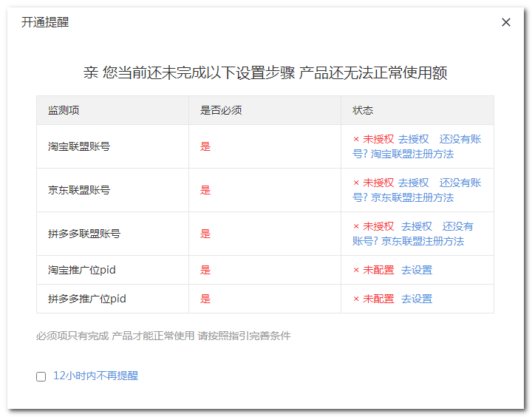
Task: Click the 开通提醒 dialog title
Action: tap(45, 22)
